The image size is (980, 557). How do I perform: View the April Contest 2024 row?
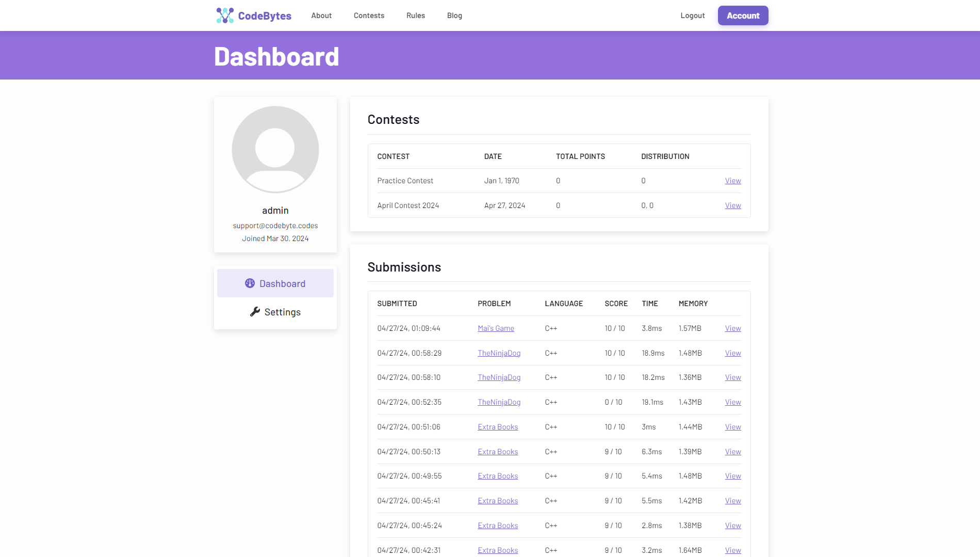(732, 205)
